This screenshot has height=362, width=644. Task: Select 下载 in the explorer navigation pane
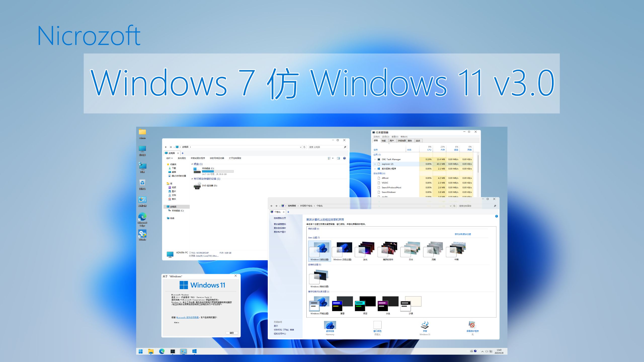(172, 168)
